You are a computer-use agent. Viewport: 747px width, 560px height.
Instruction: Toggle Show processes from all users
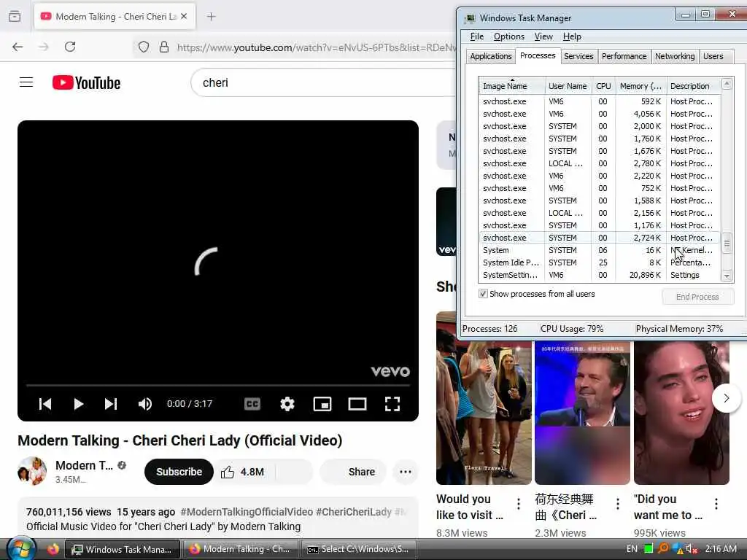pos(483,294)
